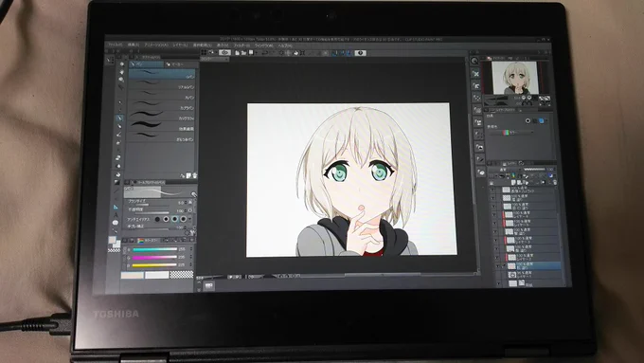
Task: Click the cyan color slider valued 255
Action: (x=154, y=249)
